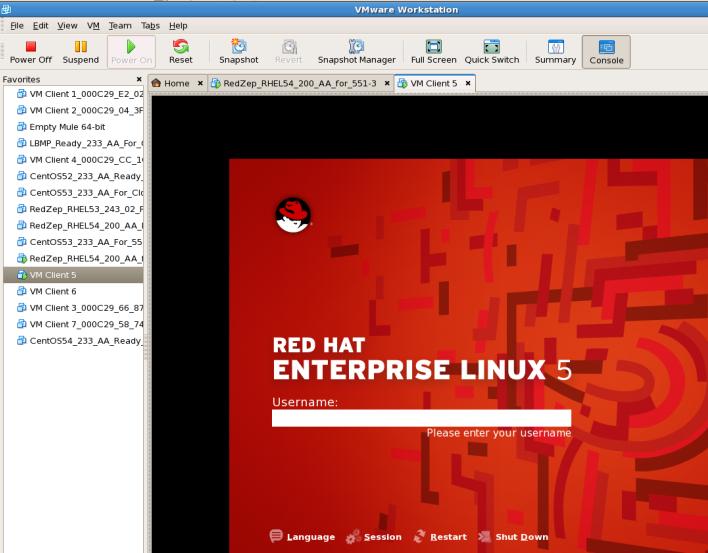Open the VM menu
The image size is (708, 553).
(x=93, y=26)
